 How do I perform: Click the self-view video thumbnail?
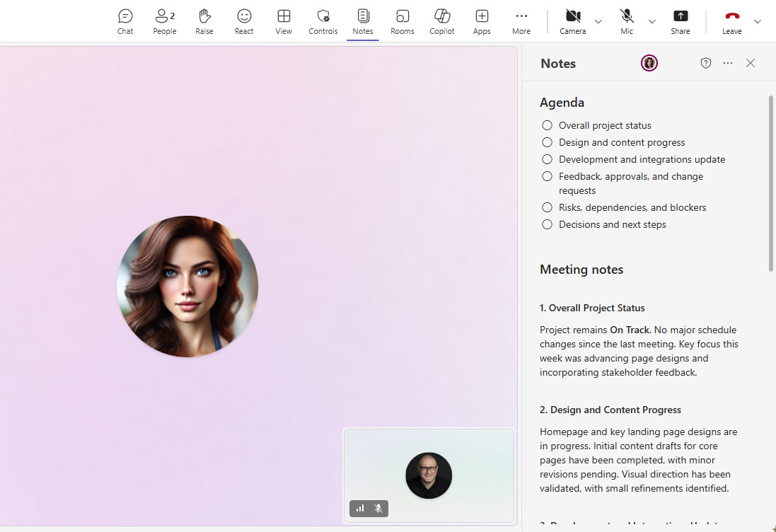(x=429, y=475)
